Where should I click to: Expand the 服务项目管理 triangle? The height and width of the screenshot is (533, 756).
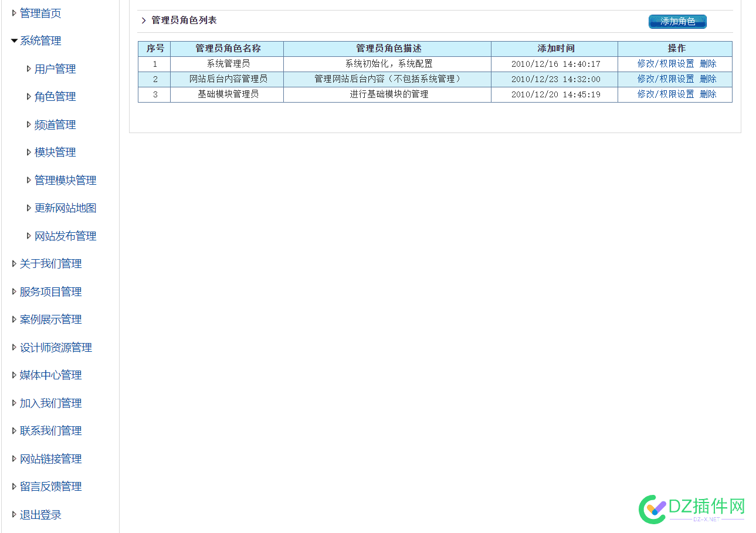coord(14,291)
